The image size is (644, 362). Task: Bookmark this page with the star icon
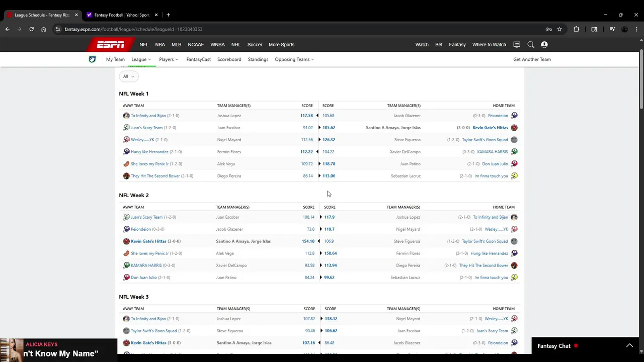559,29
